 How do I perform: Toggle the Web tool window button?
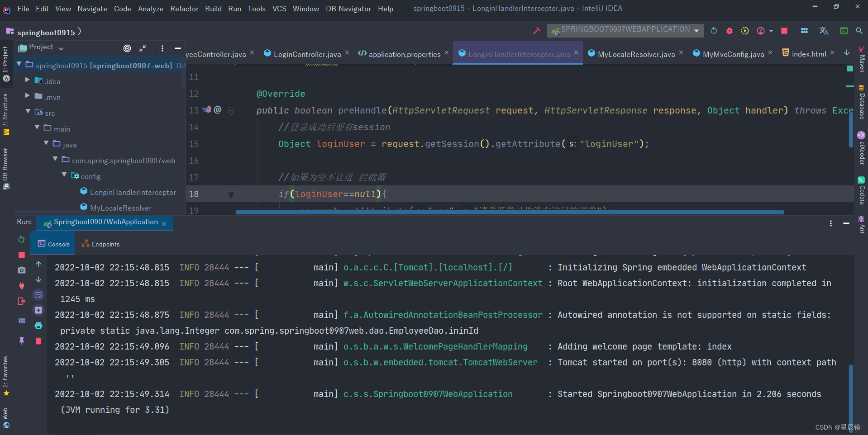(6, 418)
